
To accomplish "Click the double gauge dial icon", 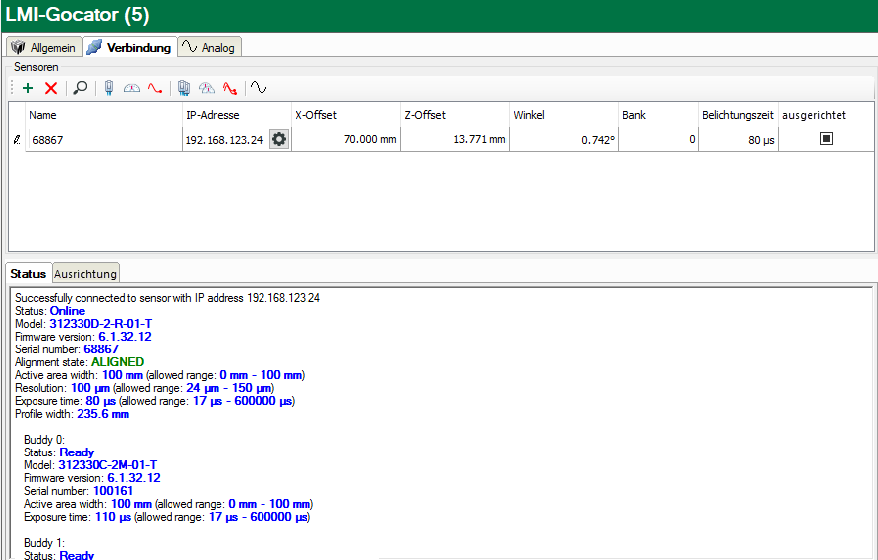I will click(207, 88).
